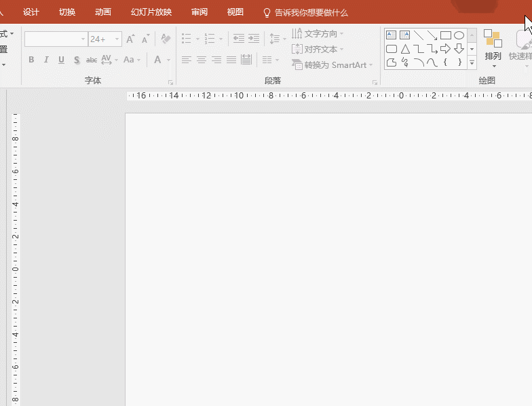Select the isosceles triangle shape
Image resolution: width=532 pixels, height=406 pixels.
[405, 49]
